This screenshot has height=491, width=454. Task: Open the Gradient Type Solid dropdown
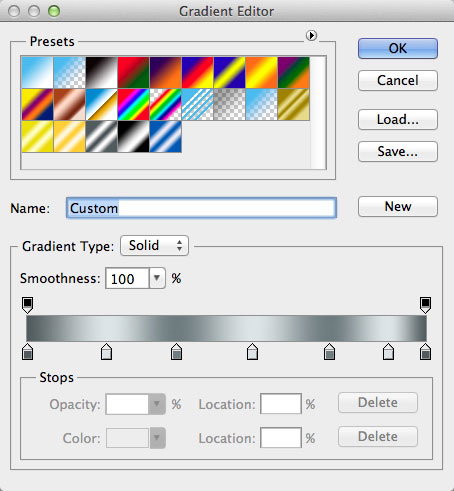point(154,246)
